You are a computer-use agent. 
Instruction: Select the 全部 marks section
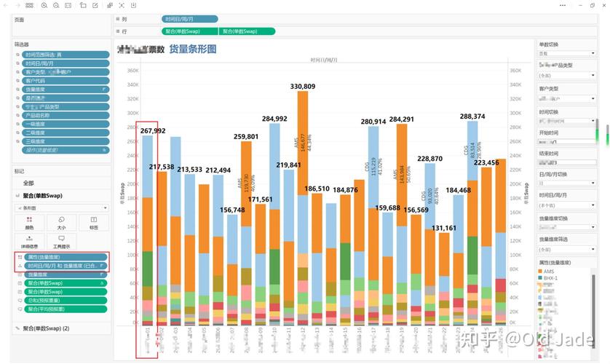(x=28, y=183)
